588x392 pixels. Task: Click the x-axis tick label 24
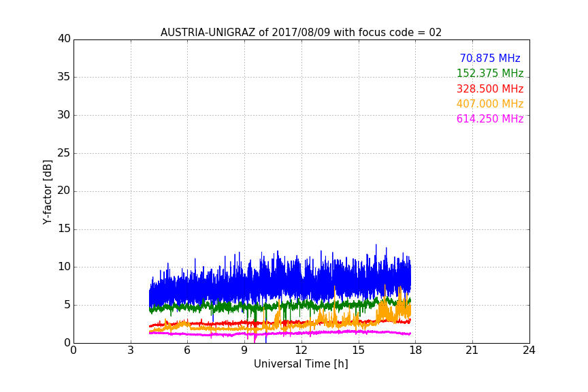point(529,350)
